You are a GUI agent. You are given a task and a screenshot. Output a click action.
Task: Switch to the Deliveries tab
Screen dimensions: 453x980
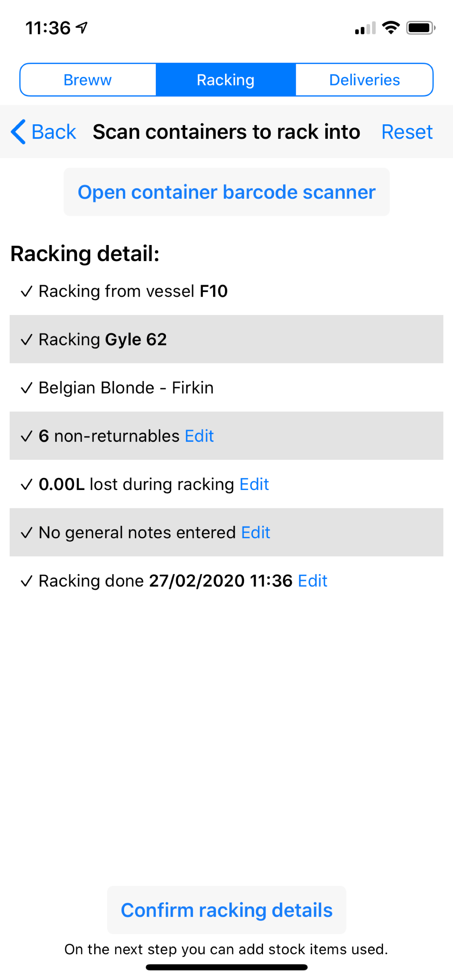pos(364,80)
